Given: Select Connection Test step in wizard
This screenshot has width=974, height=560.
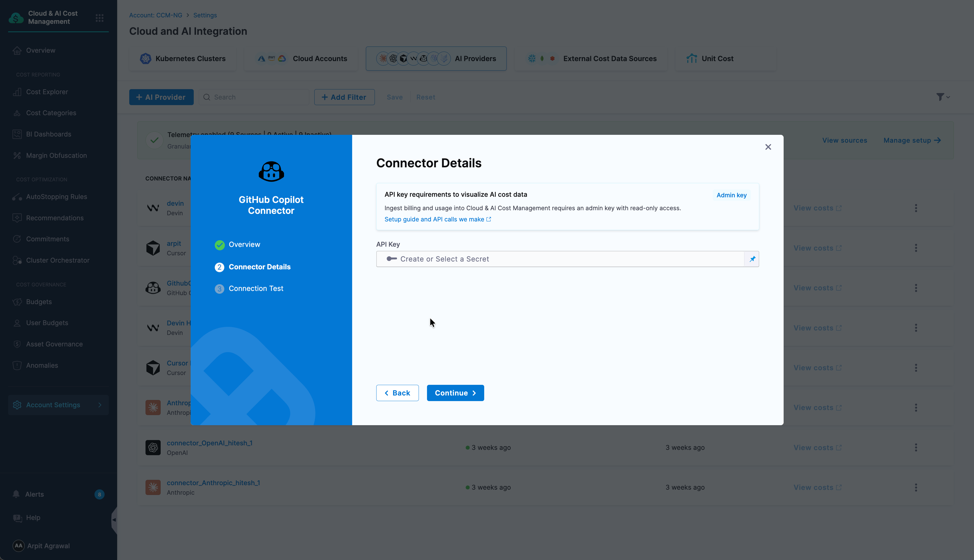Looking at the screenshot, I should click(x=249, y=288).
